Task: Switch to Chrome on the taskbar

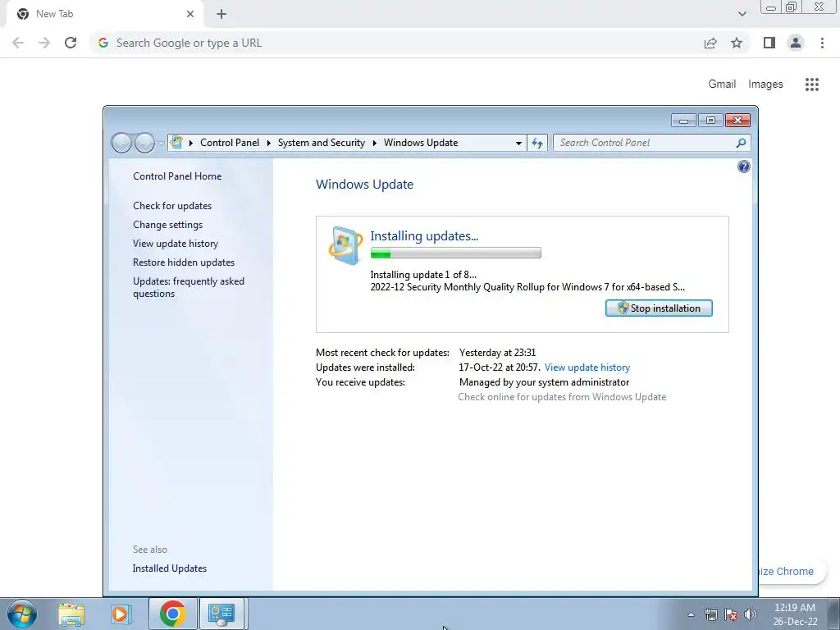Action: click(172, 614)
